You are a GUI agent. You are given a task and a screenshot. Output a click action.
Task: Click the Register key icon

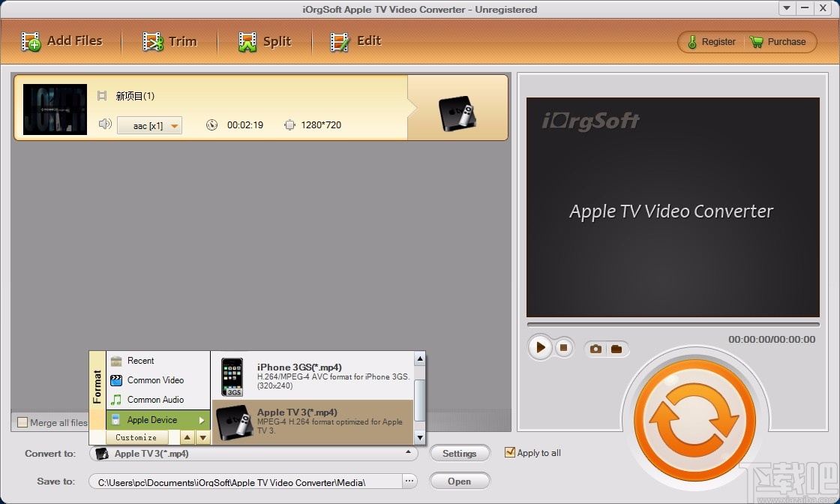click(x=694, y=42)
